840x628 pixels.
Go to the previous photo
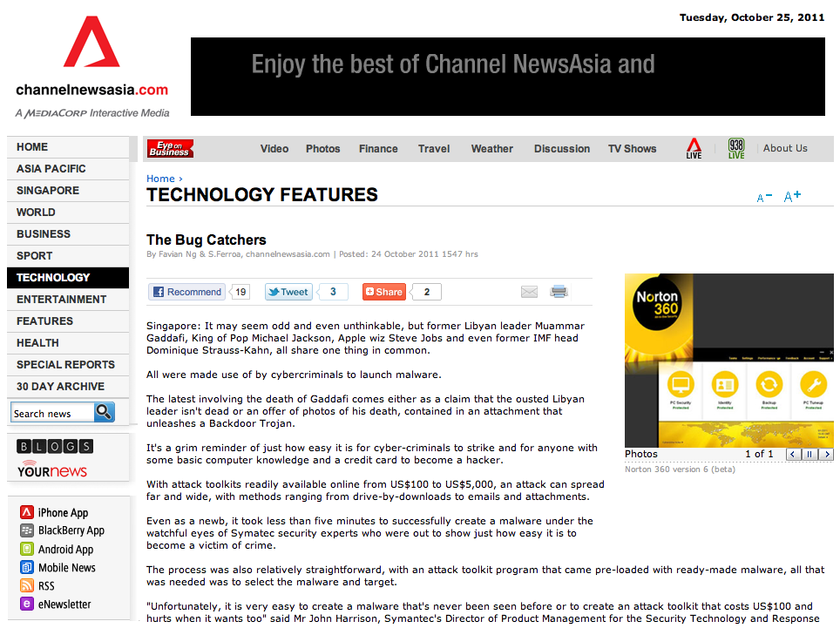click(x=793, y=454)
